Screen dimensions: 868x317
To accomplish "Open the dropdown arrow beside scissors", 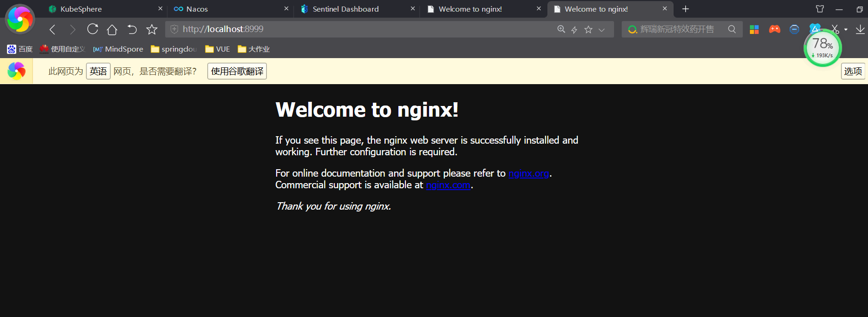I will click(846, 30).
